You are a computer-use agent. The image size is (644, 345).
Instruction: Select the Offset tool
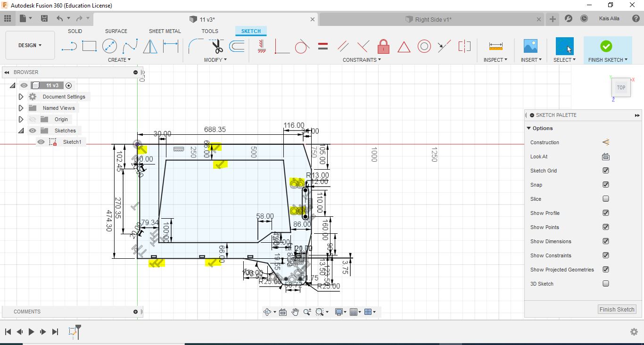(x=237, y=46)
